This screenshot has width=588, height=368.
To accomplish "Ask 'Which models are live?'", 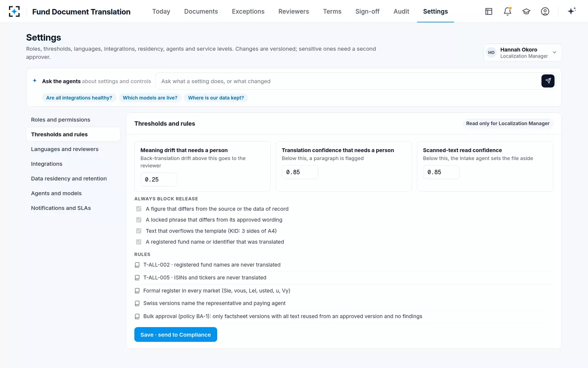I will (150, 98).
